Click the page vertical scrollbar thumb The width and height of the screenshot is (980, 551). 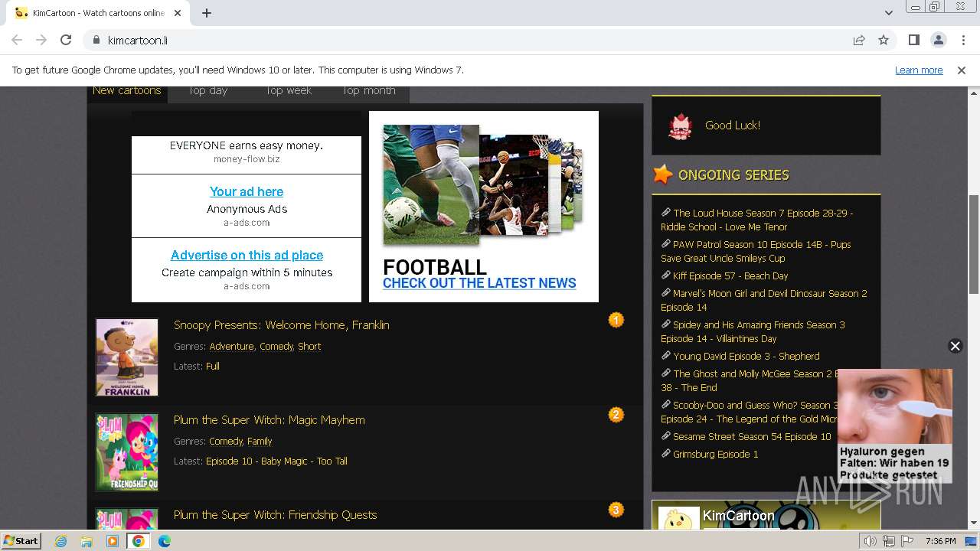tap(974, 245)
